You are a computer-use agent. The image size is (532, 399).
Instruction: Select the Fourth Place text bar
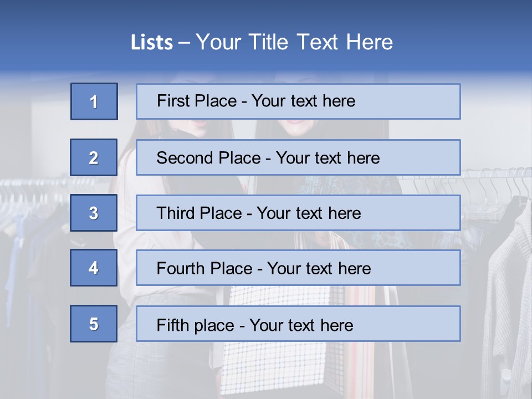(298, 268)
